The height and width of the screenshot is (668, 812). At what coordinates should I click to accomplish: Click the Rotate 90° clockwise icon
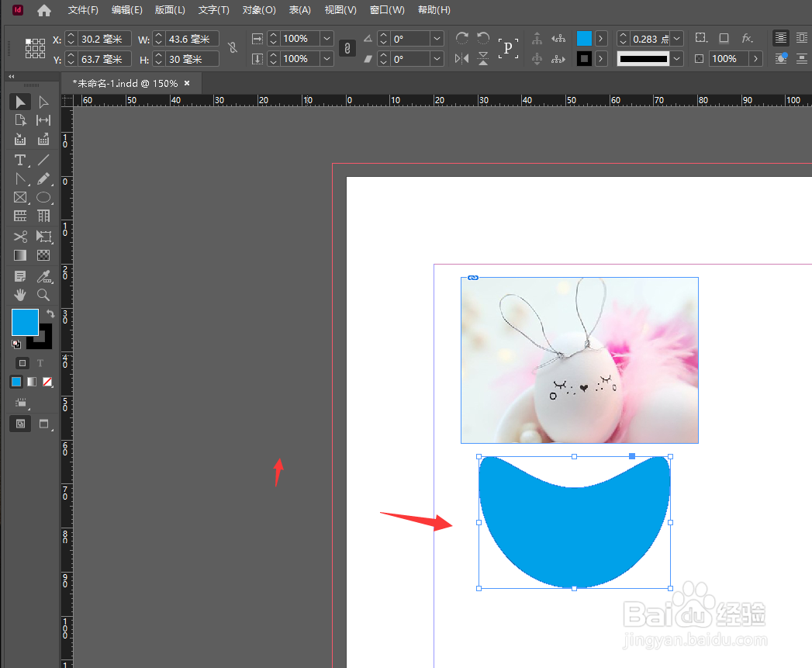(462, 38)
